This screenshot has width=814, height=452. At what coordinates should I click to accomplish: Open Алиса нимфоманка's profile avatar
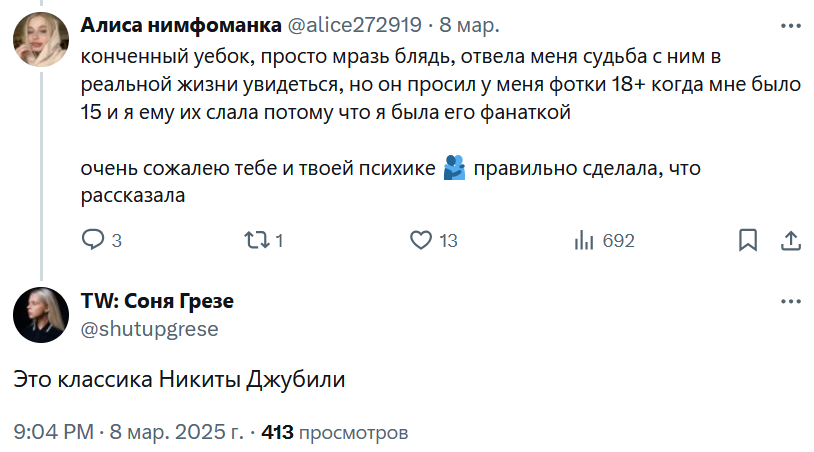pyautogui.click(x=41, y=42)
